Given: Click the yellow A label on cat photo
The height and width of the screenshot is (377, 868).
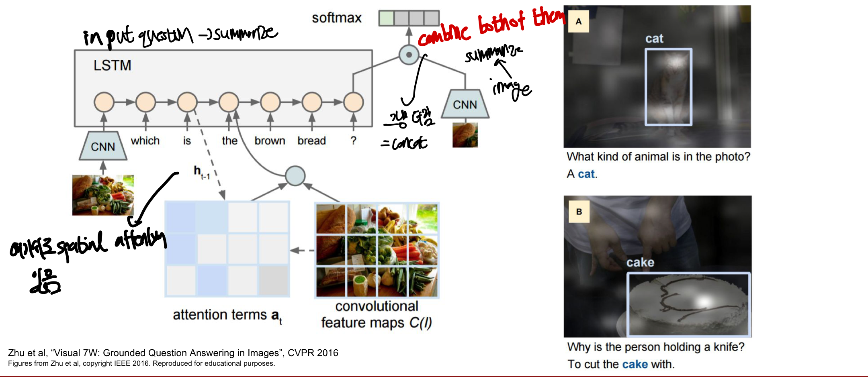Looking at the screenshot, I should pos(579,21).
